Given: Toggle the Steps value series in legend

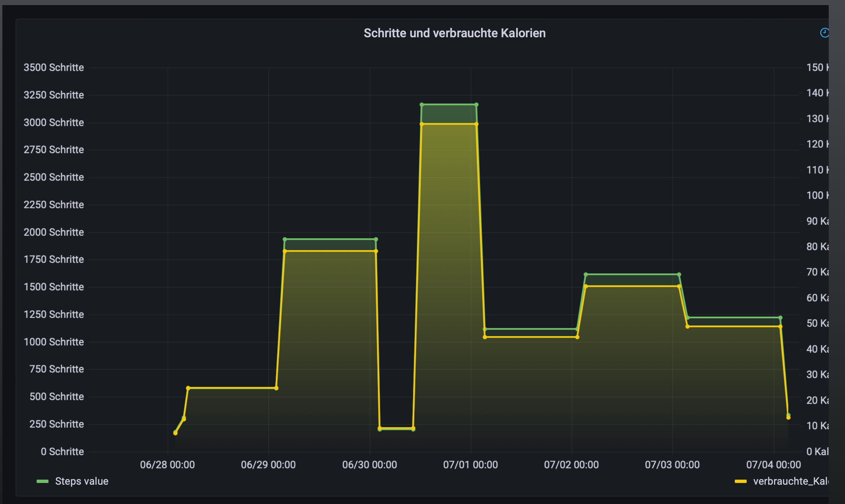Looking at the screenshot, I should (x=82, y=481).
